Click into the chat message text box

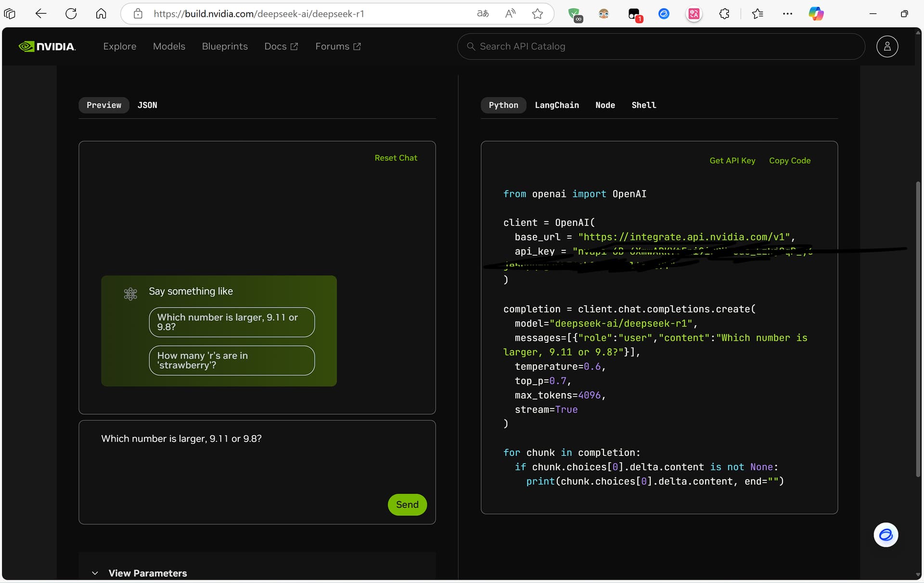(x=257, y=472)
